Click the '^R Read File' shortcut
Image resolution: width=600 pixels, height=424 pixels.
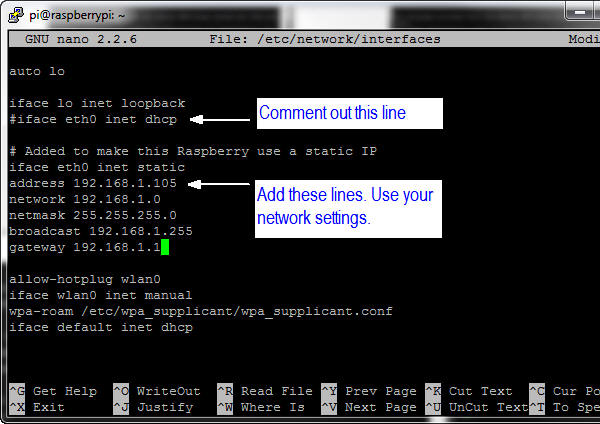pos(265,391)
